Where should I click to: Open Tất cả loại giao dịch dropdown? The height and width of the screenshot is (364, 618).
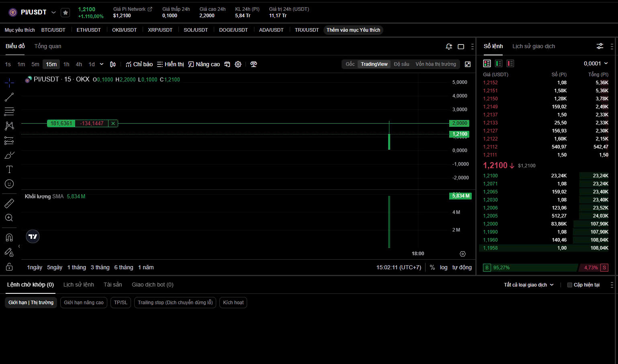pos(529,285)
